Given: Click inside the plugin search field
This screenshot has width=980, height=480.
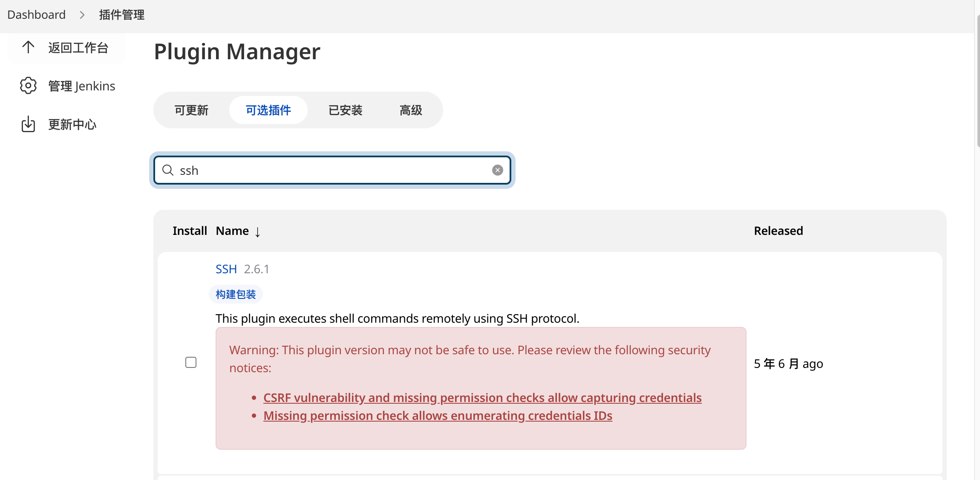Looking at the screenshot, I should coord(332,170).
